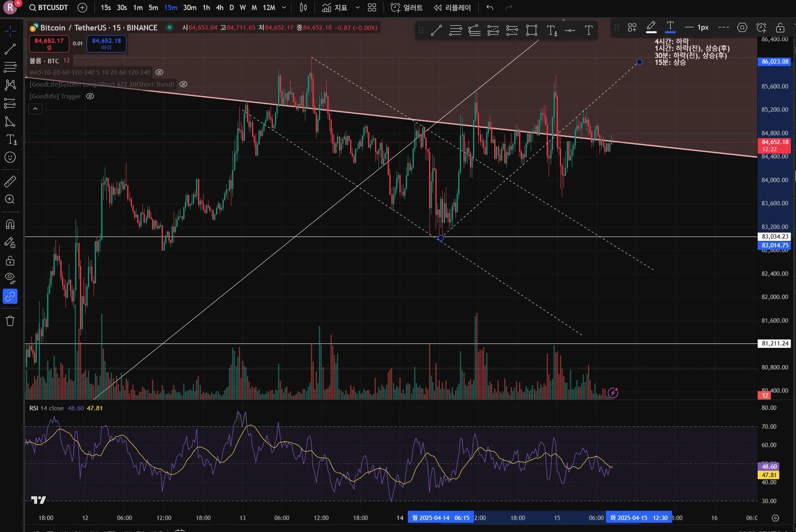Click the RSI 14 close indicator label
This screenshot has height=532, width=796.
click(46, 408)
